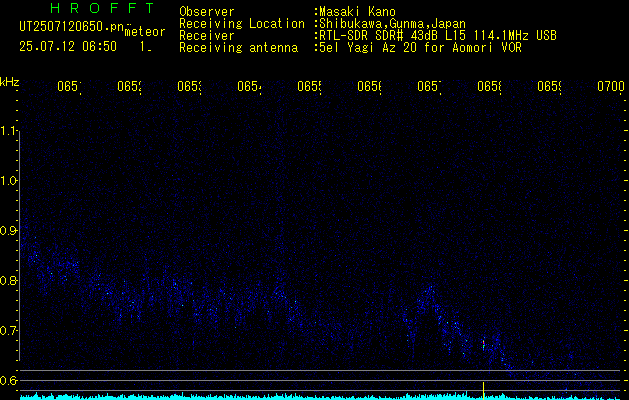This screenshot has width=629, height=400.
Task: Click the 0655 time axis label
Action: 309,86
